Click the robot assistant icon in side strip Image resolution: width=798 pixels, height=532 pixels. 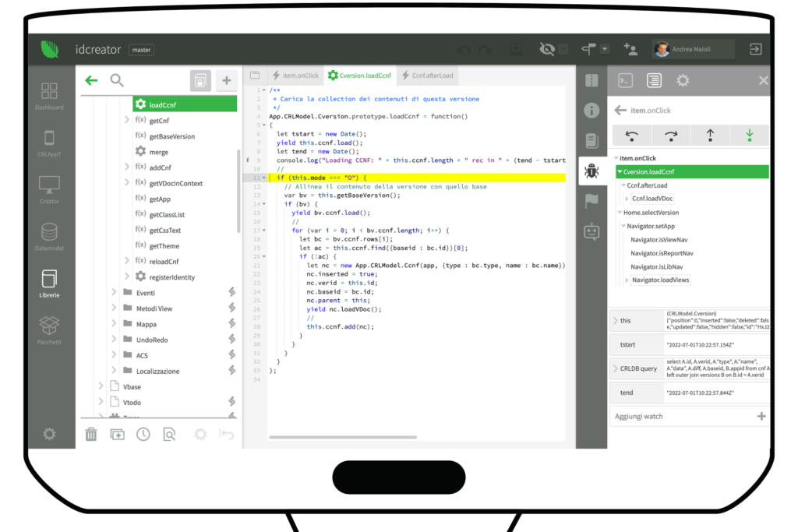591,231
